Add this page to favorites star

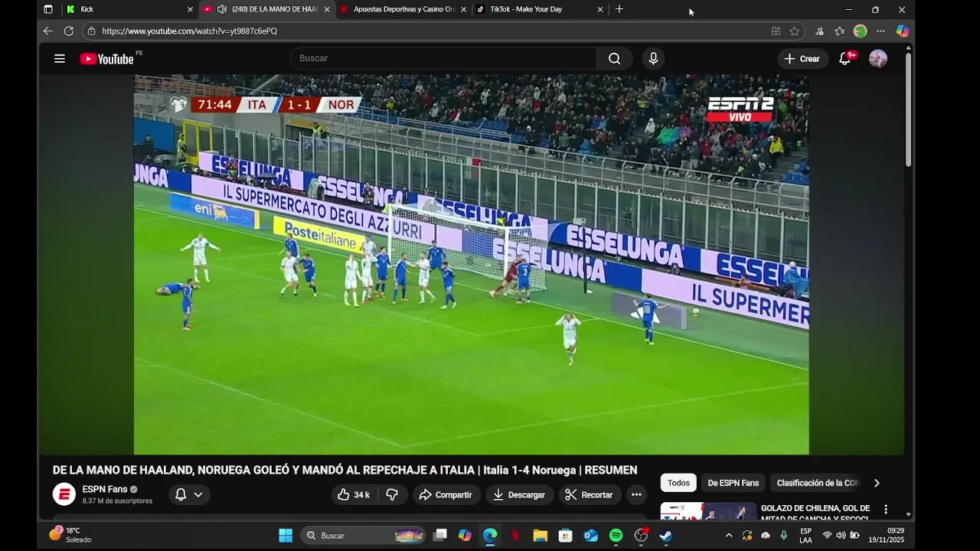coord(795,31)
